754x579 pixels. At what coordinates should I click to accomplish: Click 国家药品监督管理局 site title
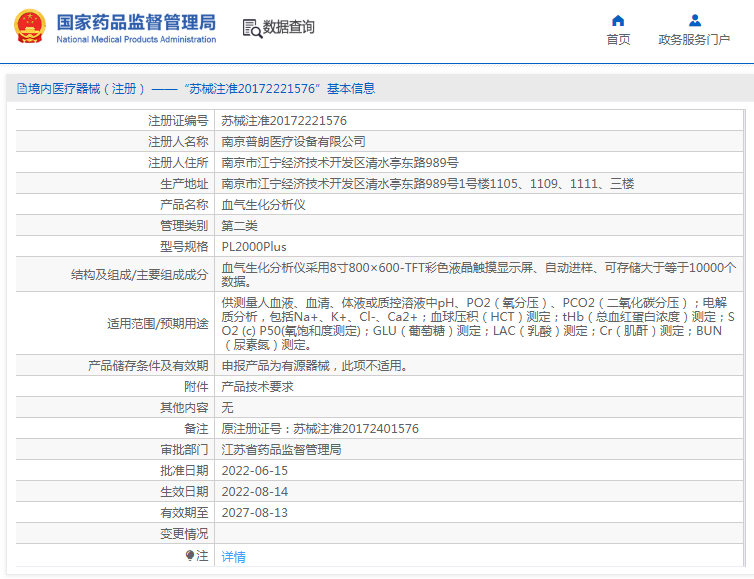tap(136, 23)
